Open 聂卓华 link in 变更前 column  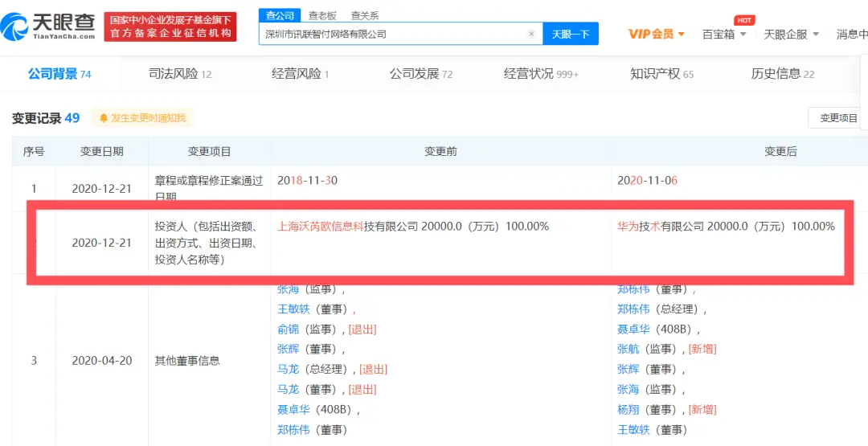coord(293,410)
